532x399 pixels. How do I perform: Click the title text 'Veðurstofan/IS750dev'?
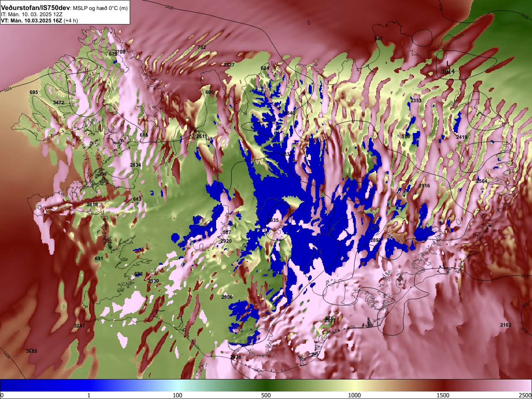tap(35, 8)
